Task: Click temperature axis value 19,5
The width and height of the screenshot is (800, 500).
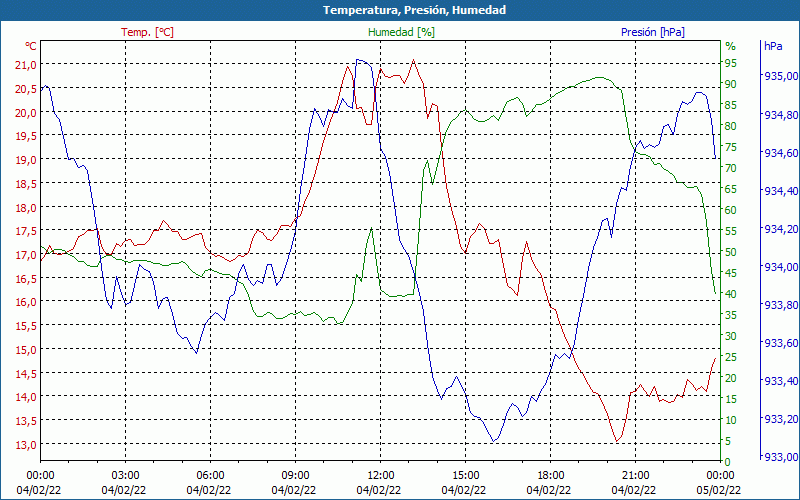Action: coord(26,136)
